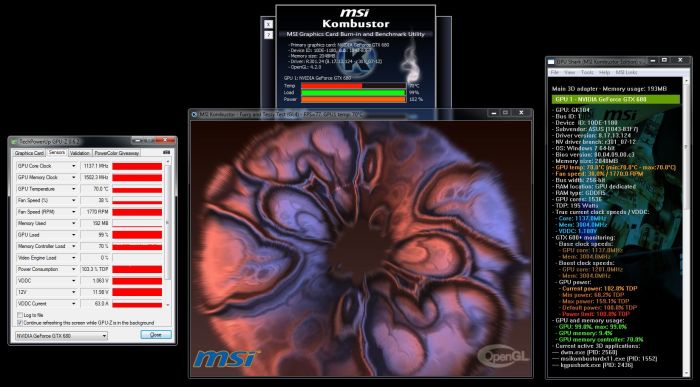Switch to the Validation tab in GPU-Z

tap(80, 153)
